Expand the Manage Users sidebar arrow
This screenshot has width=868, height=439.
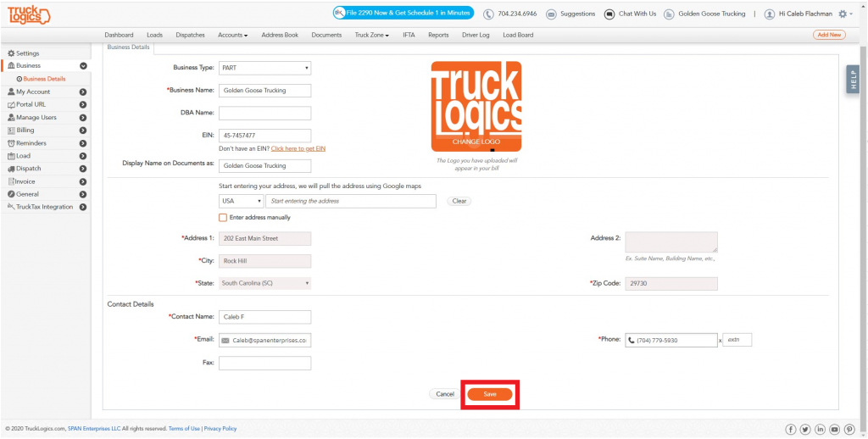pos(83,117)
